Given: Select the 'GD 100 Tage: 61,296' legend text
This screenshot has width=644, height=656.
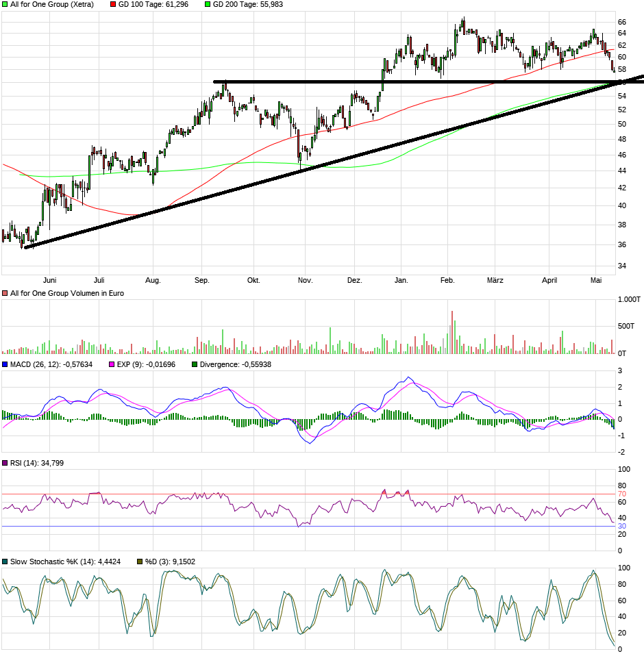Looking at the screenshot, I should point(153,4).
